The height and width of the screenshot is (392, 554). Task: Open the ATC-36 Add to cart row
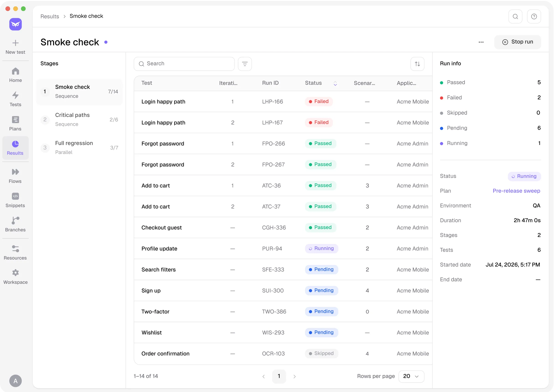283,185
